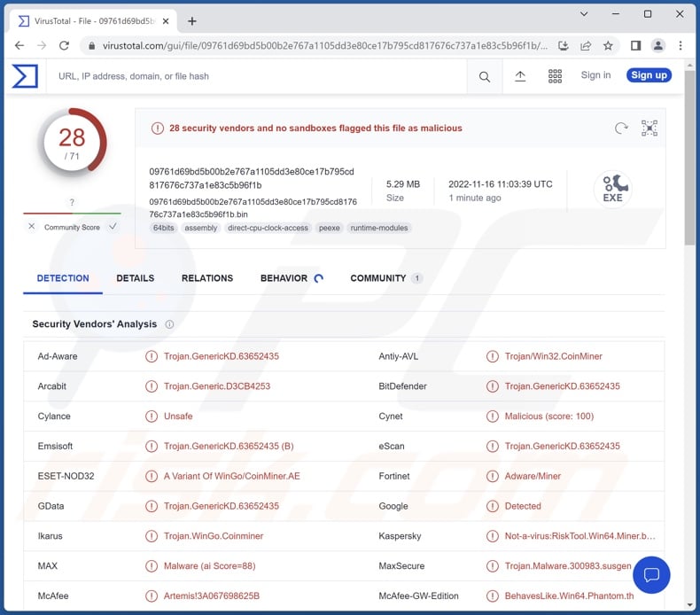The image size is (700, 615).
Task: Vote harmless with Community Score checkmark icon
Action: (113, 227)
